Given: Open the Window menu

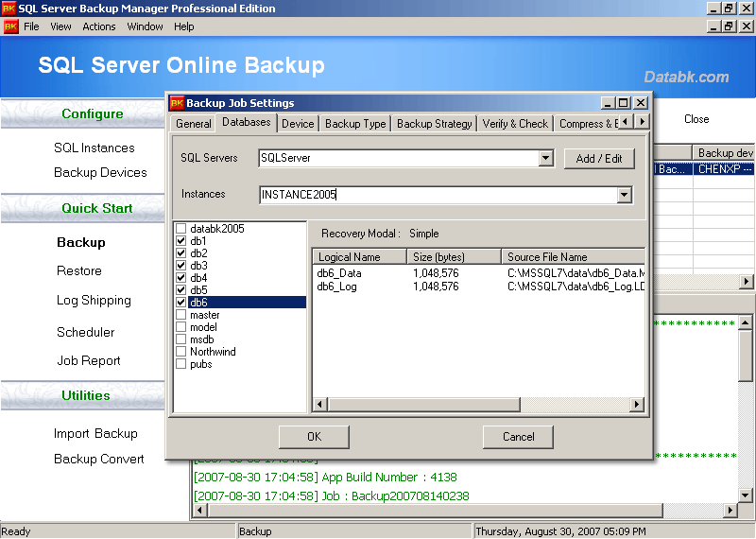Looking at the screenshot, I should tap(145, 26).
